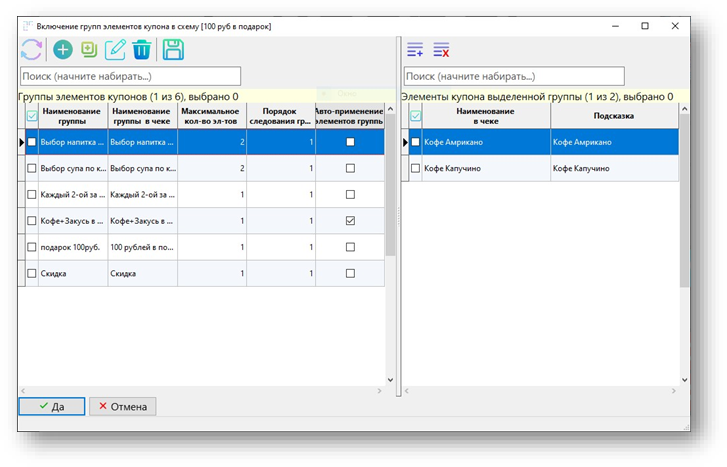Image resolution: width=727 pixels, height=467 pixels.
Task: Click the green duplicate group icon
Action: point(90,50)
